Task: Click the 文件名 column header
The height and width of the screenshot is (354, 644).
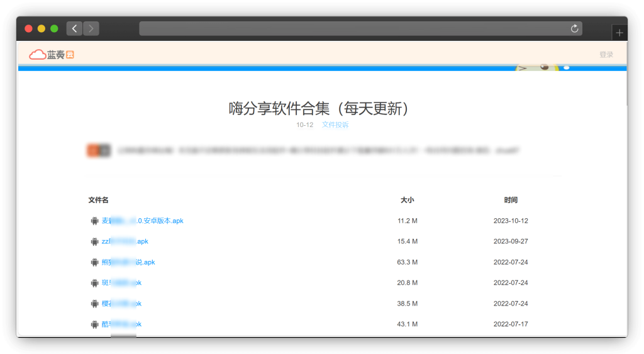Action: click(x=98, y=200)
